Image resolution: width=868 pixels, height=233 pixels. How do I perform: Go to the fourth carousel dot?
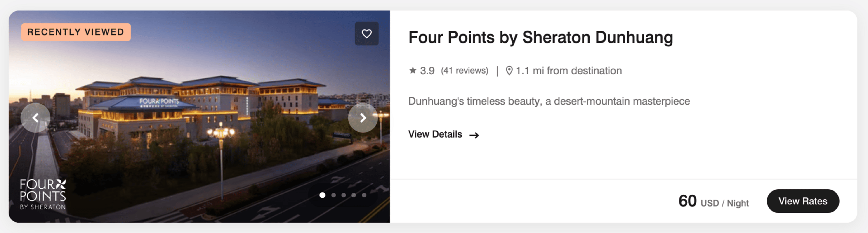click(354, 195)
